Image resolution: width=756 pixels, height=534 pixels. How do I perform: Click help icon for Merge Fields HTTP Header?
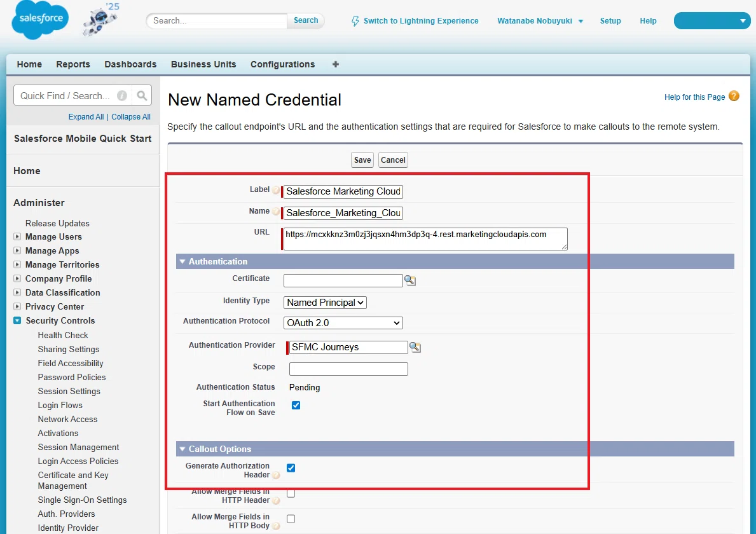tap(276, 501)
